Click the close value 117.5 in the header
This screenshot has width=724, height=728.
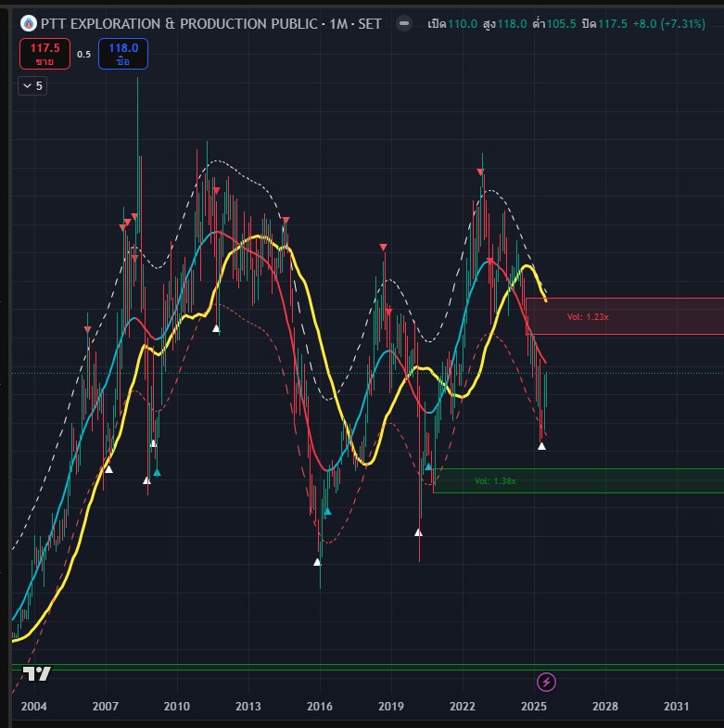click(613, 24)
